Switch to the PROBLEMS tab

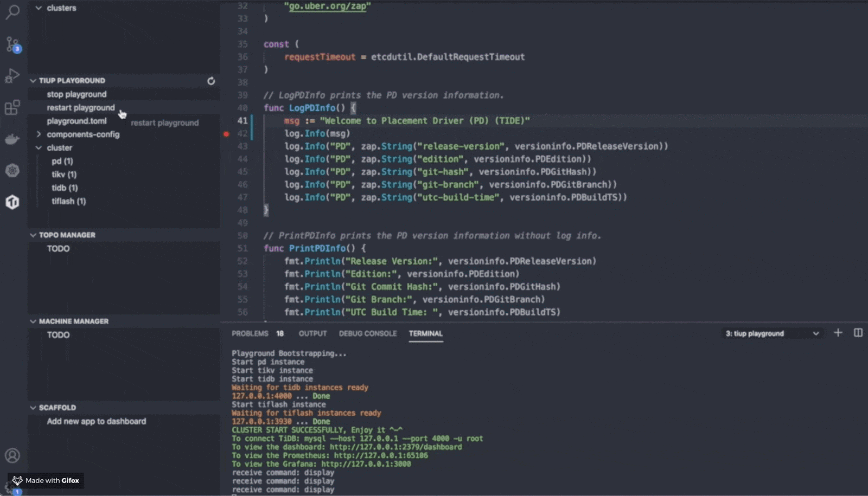pos(250,334)
